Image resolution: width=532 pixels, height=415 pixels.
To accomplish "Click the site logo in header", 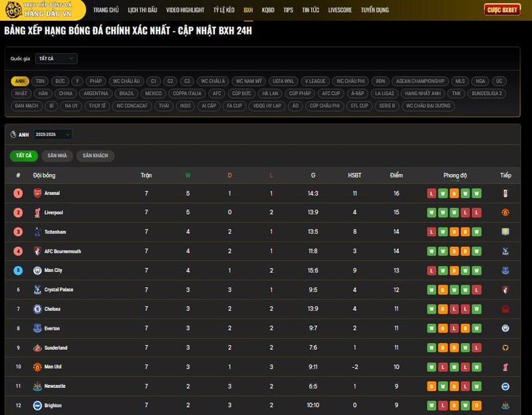I will [44, 10].
